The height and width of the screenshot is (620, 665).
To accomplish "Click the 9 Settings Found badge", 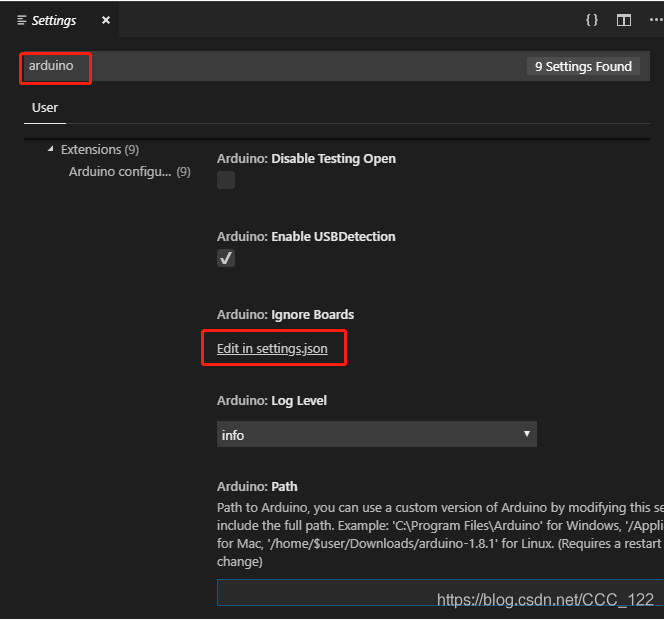I will 583,67.
